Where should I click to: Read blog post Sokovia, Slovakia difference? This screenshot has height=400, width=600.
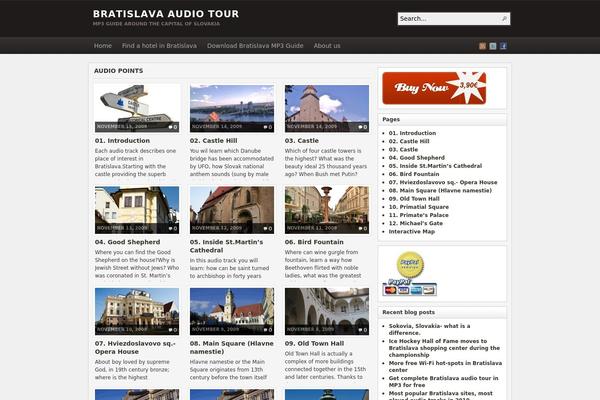[429, 330]
